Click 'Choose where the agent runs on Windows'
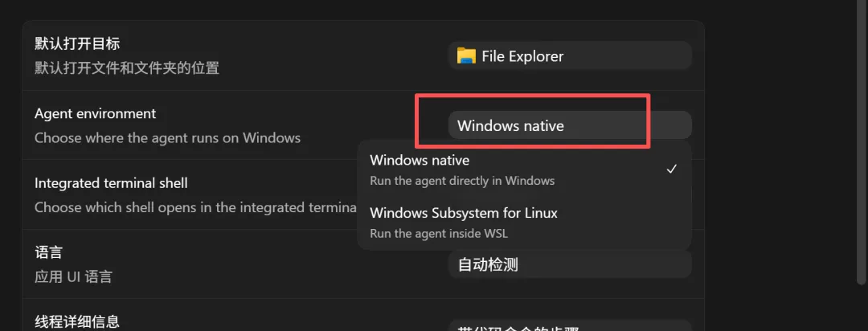The height and width of the screenshot is (331, 868). click(167, 137)
